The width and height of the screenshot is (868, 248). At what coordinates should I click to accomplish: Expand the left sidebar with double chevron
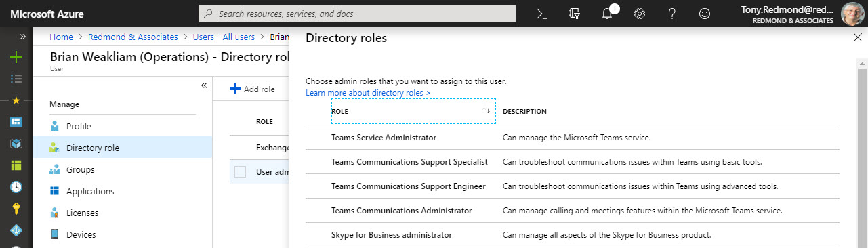22,37
